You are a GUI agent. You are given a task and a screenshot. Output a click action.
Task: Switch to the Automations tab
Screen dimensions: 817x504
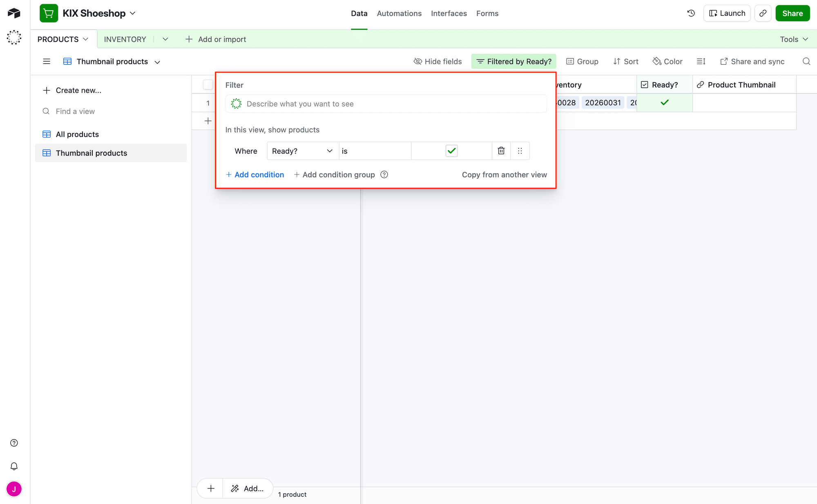[399, 13]
